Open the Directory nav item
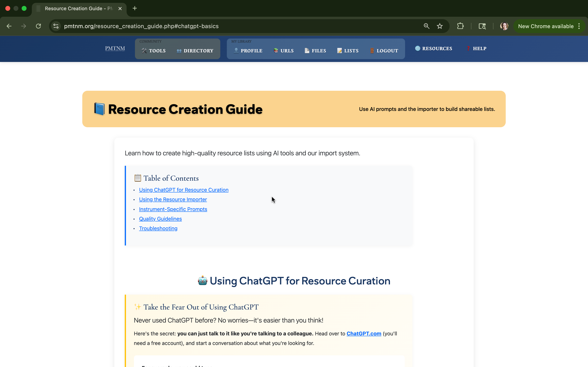Image resolution: width=588 pixels, height=367 pixels. click(195, 51)
